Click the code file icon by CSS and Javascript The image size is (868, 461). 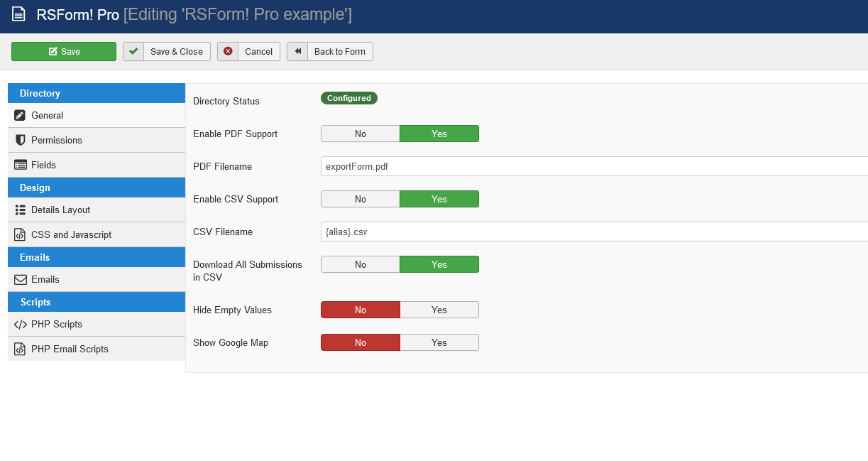pyautogui.click(x=20, y=234)
